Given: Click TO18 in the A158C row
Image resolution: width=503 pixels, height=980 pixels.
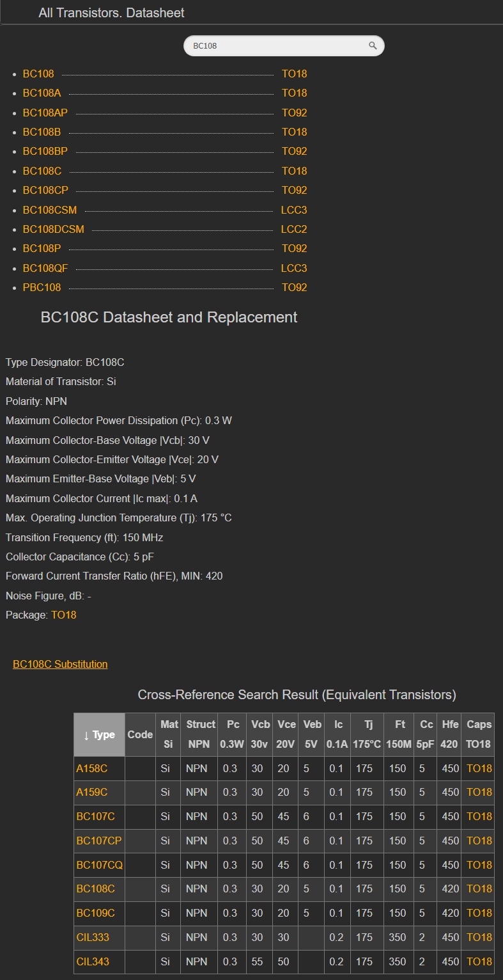Looking at the screenshot, I should click(x=479, y=768).
